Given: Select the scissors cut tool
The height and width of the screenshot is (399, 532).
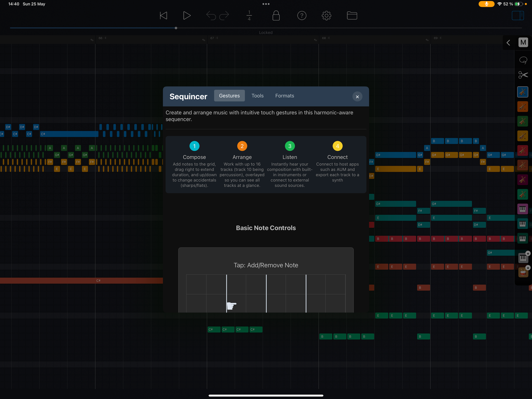Looking at the screenshot, I should point(523,75).
